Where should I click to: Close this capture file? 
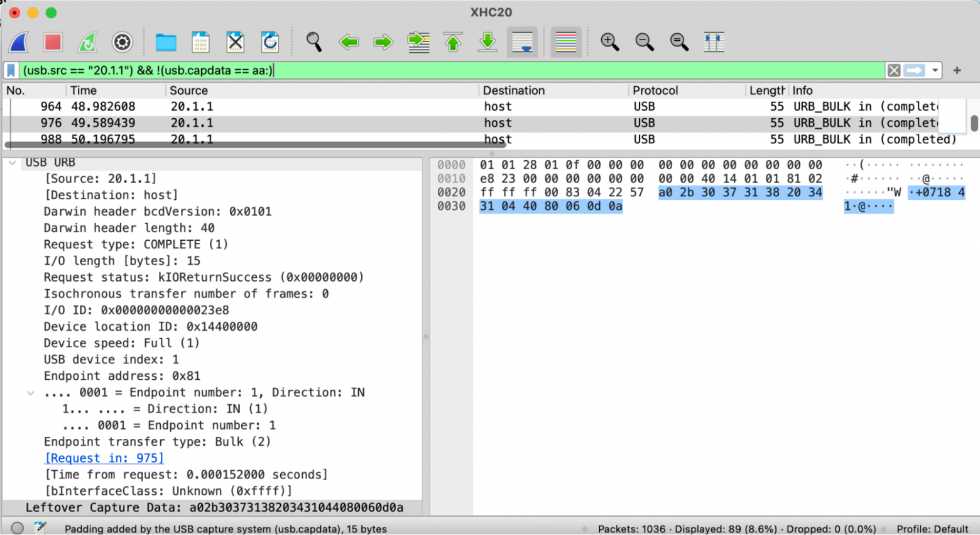point(236,42)
